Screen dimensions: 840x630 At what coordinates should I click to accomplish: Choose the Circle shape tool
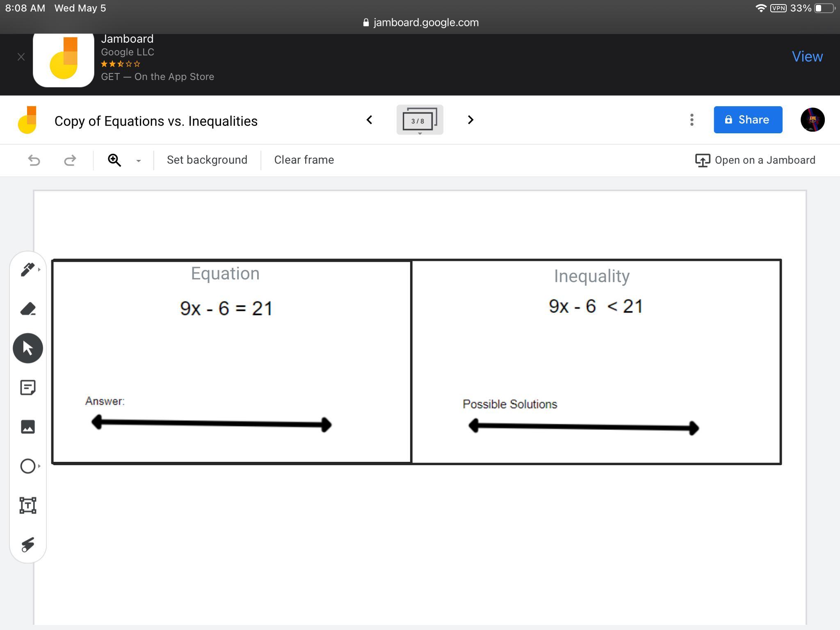point(27,466)
